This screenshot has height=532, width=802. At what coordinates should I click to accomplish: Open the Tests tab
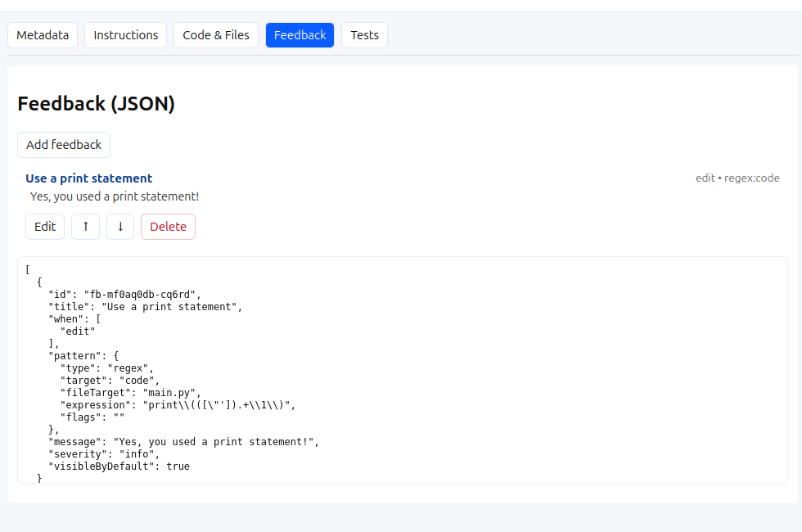point(365,35)
